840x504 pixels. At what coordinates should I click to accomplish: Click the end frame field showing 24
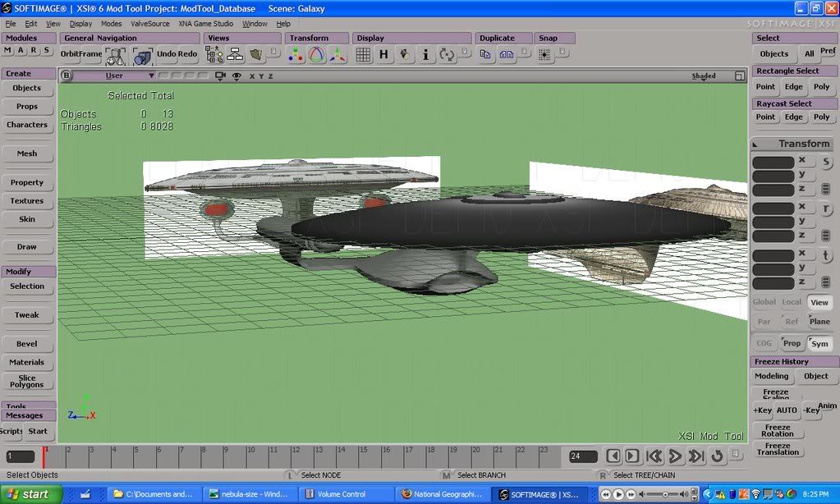(x=583, y=456)
